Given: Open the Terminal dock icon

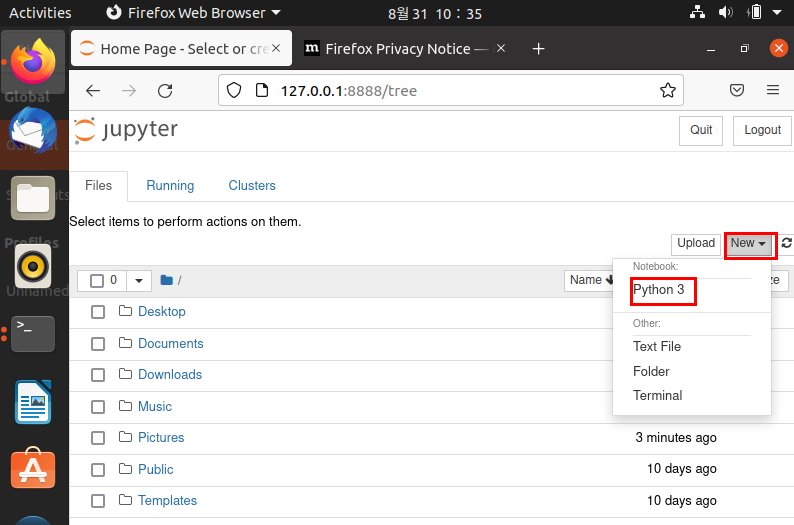Looking at the screenshot, I should (33, 334).
